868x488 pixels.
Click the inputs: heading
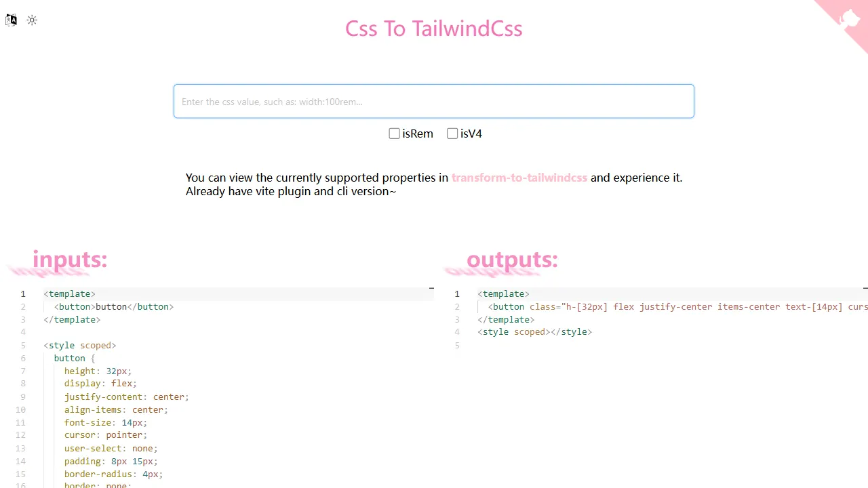point(70,259)
